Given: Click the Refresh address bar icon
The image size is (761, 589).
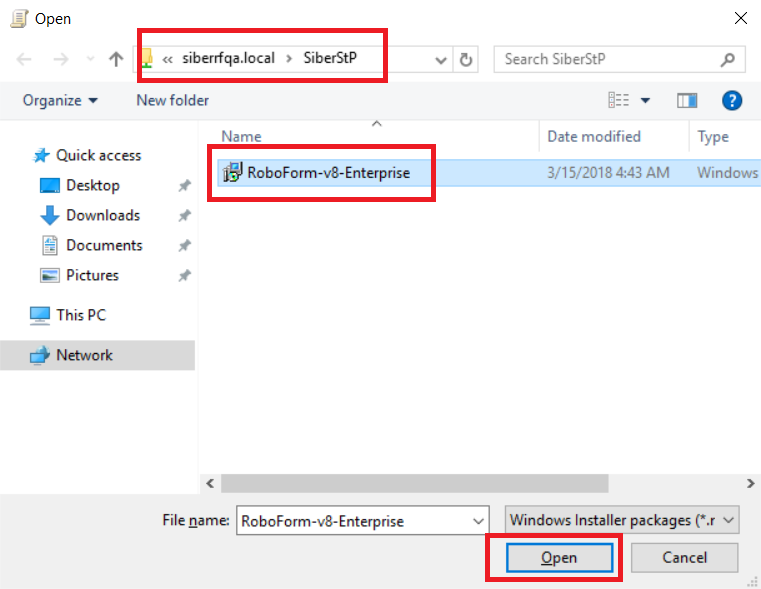Looking at the screenshot, I should click(466, 60).
